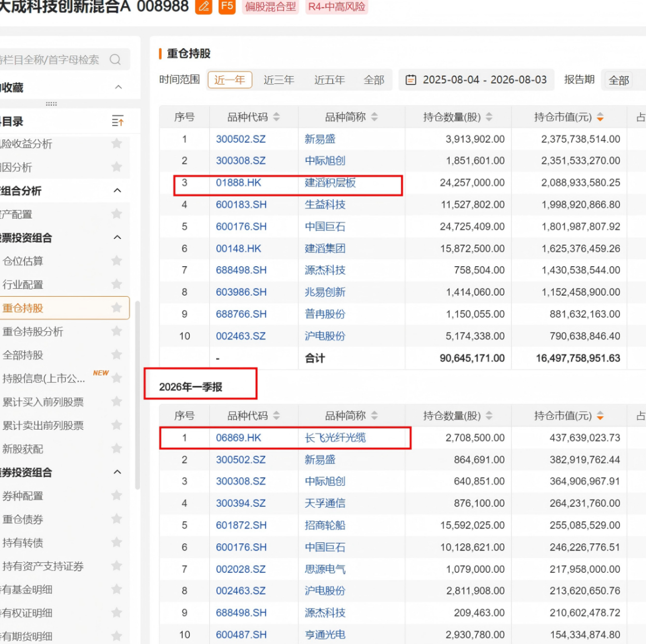Click the orange edit pencil icon beside 008988
646x644 pixels.
203,7
